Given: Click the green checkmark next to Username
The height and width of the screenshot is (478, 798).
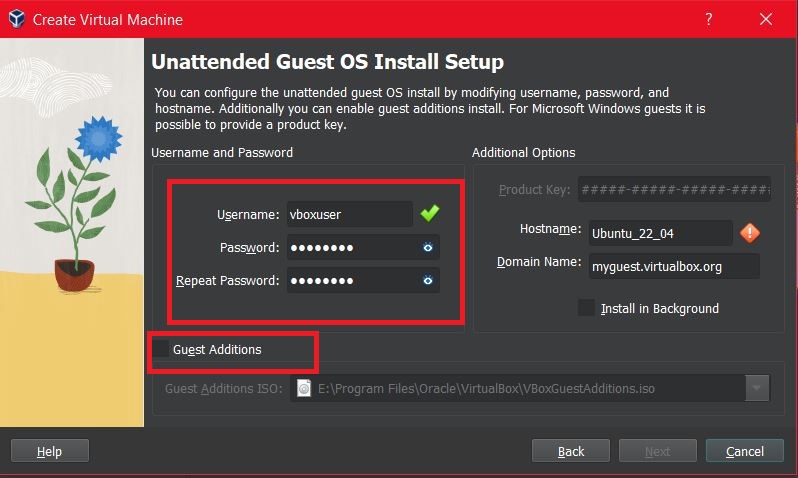Looking at the screenshot, I should coord(430,213).
